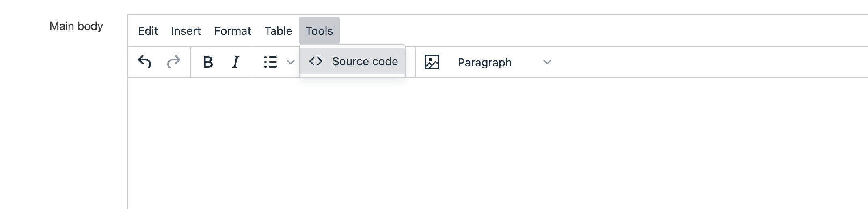Open the Edit menu
The image size is (868, 209).
(148, 31)
